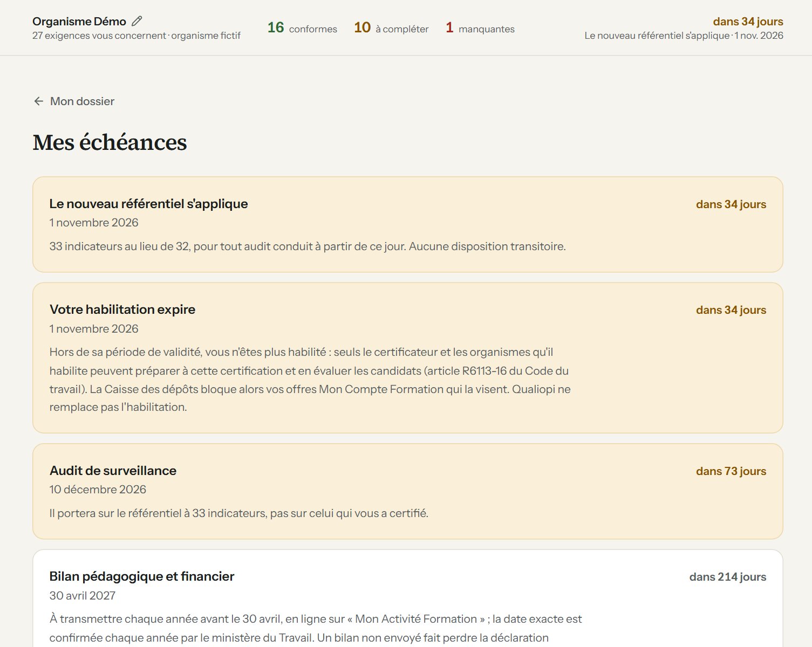812x647 pixels.
Task: Click 'dans 34 jours' on habilitation card
Action: tap(731, 310)
